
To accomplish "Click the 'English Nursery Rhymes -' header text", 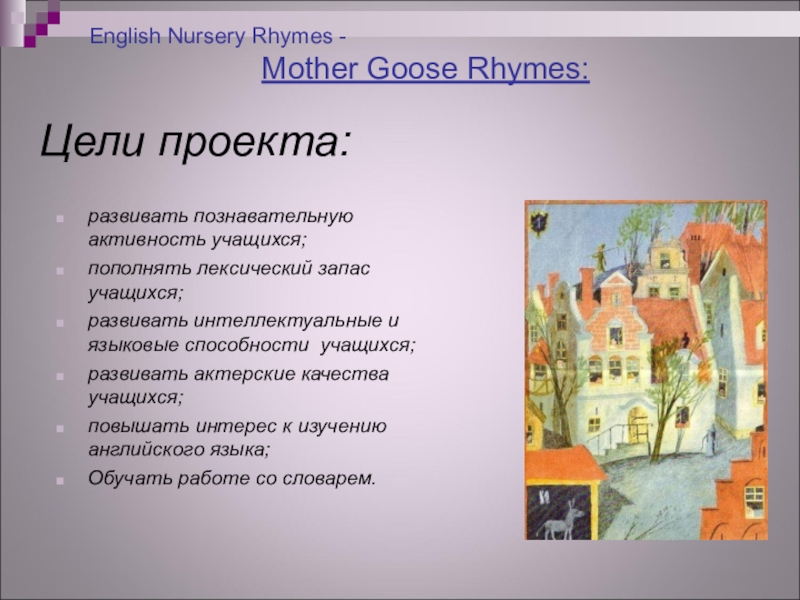I will [218, 36].
